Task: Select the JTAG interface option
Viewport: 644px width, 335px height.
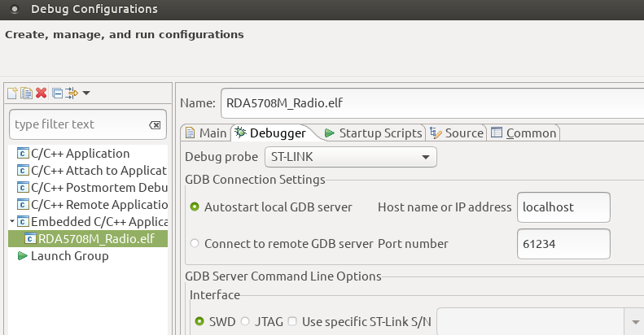Action: [x=245, y=321]
